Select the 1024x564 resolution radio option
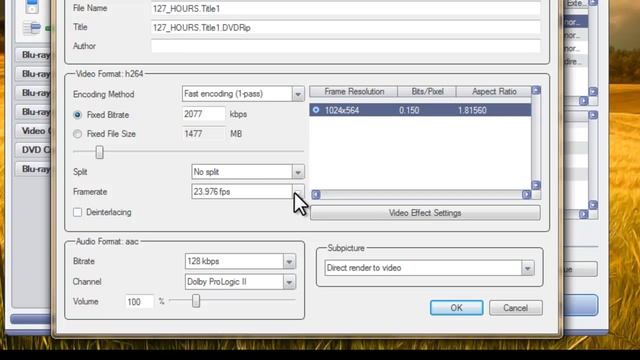Screen dimensions: 640x360 (316, 110)
